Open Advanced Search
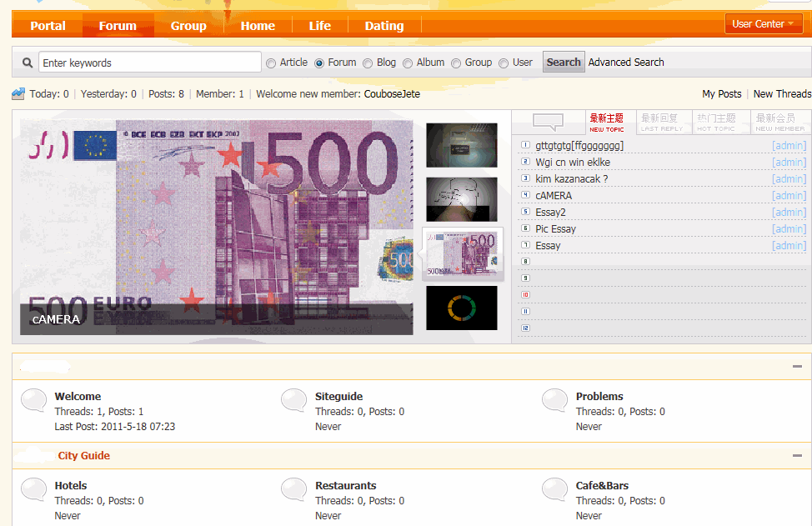 (x=626, y=63)
